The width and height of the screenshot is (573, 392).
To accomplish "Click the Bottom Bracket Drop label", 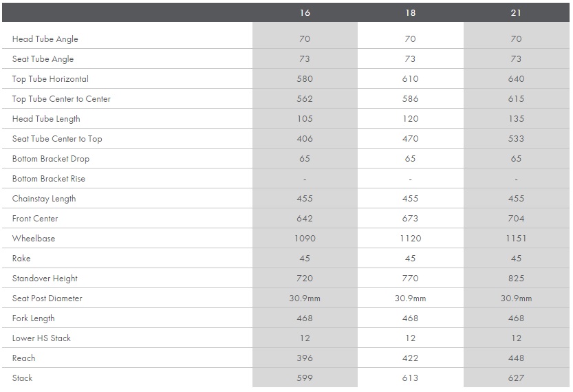I will pos(51,159).
